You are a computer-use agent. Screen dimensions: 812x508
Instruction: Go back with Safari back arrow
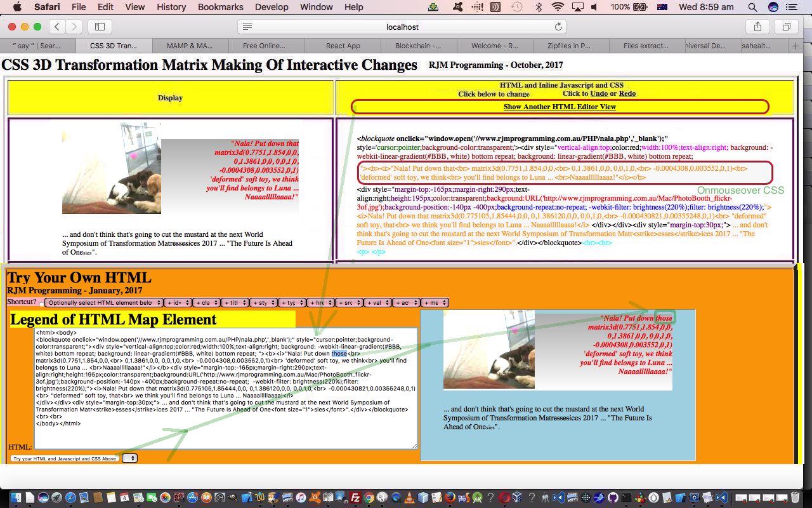coord(57,27)
